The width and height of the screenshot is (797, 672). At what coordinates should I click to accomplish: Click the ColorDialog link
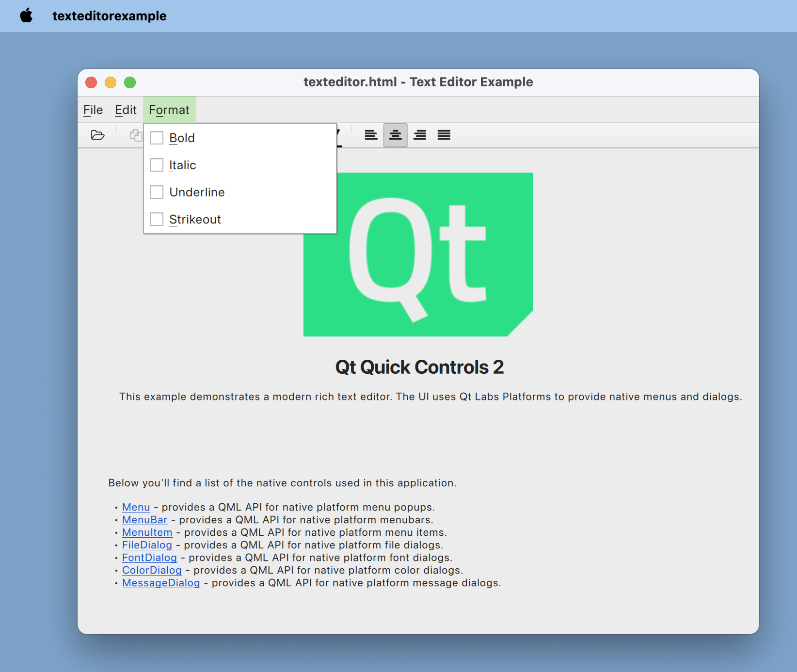coord(152,570)
